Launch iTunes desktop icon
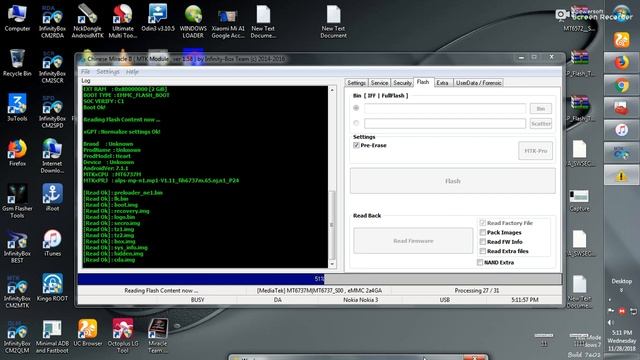640x360 pixels. click(52, 243)
